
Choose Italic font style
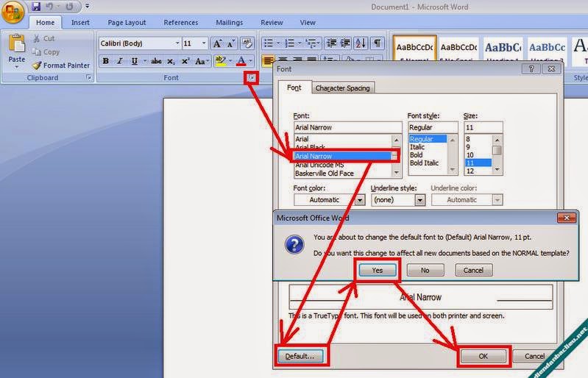[417, 147]
